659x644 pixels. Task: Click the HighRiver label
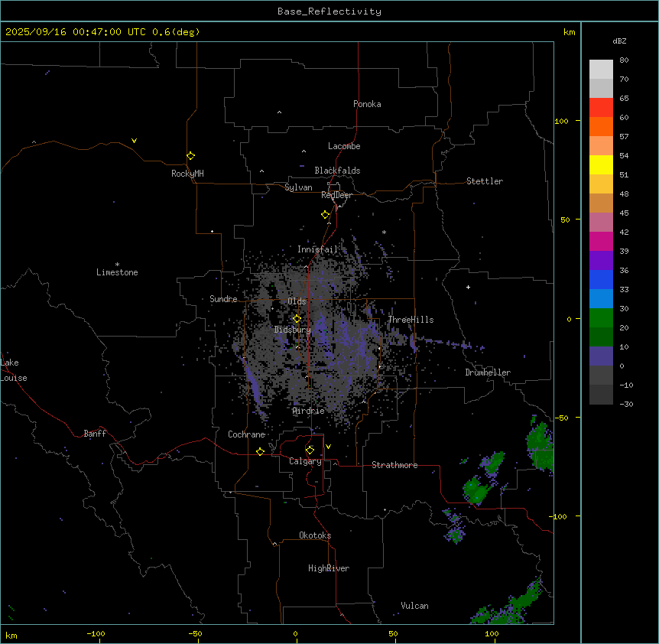[329, 568]
